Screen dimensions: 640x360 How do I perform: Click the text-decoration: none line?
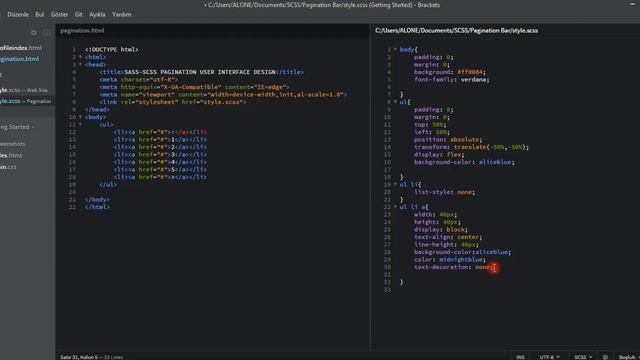coord(453,267)
